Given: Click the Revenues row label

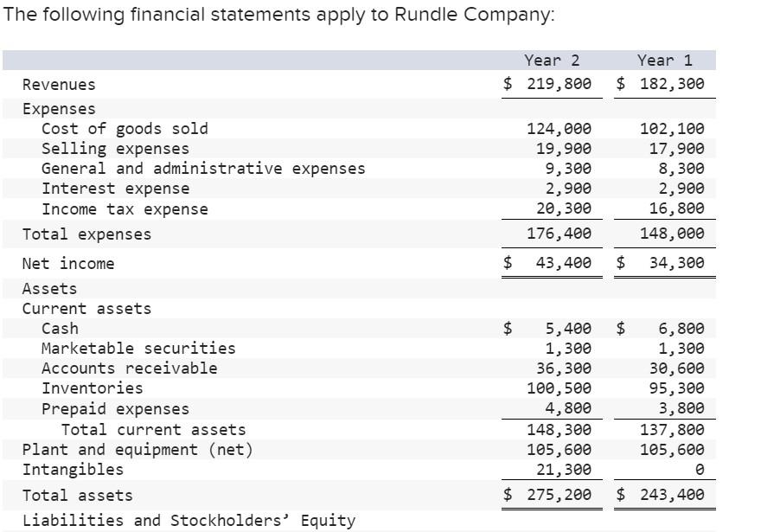Looking at the screenshot, I should coord(59,85).
